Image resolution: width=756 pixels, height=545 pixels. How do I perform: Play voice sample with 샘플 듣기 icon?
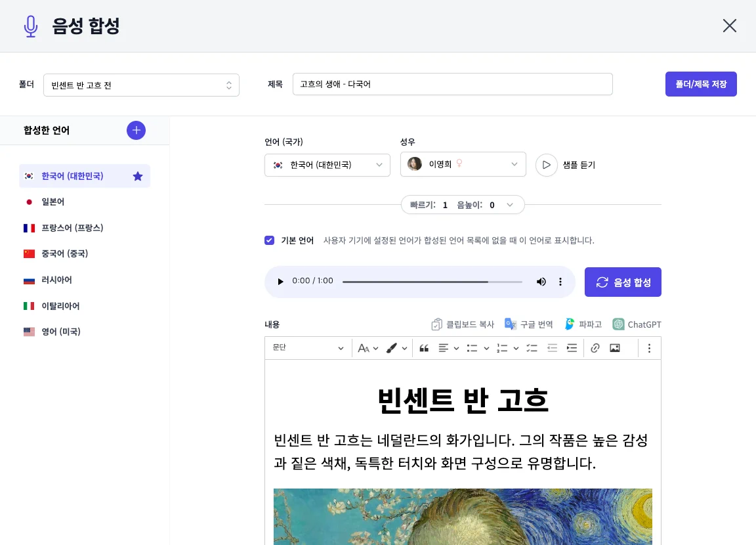546,165
